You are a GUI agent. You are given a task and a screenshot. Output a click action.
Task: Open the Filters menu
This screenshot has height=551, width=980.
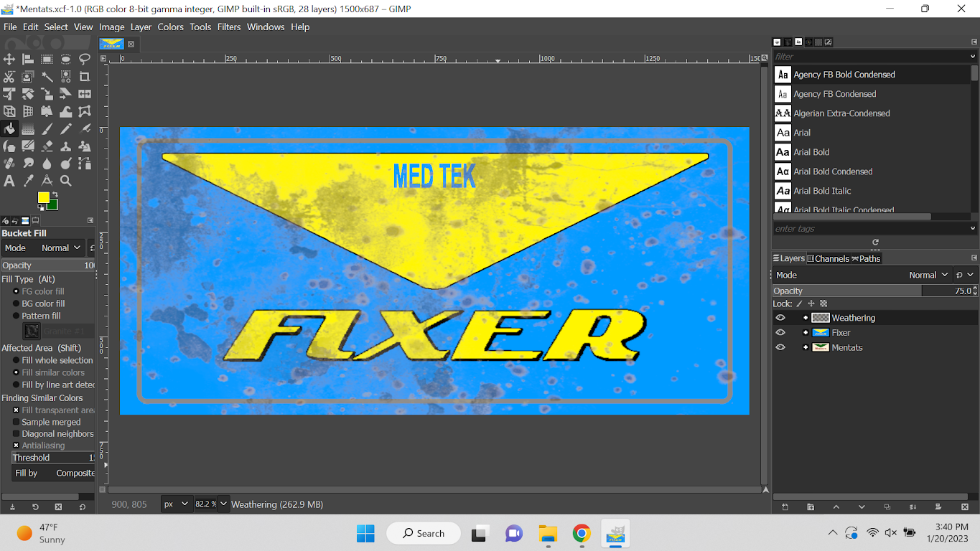tap(229, 27)
